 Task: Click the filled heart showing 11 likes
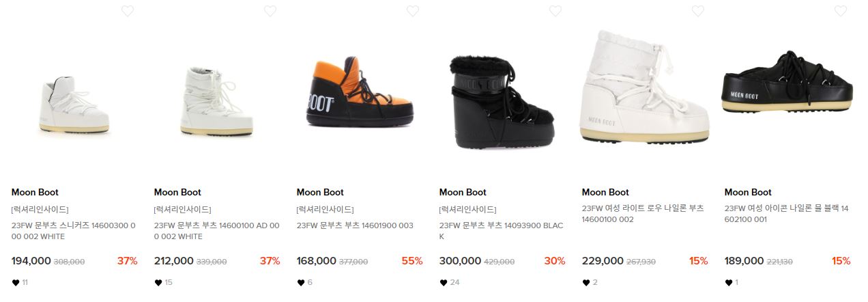coord(15,283)
